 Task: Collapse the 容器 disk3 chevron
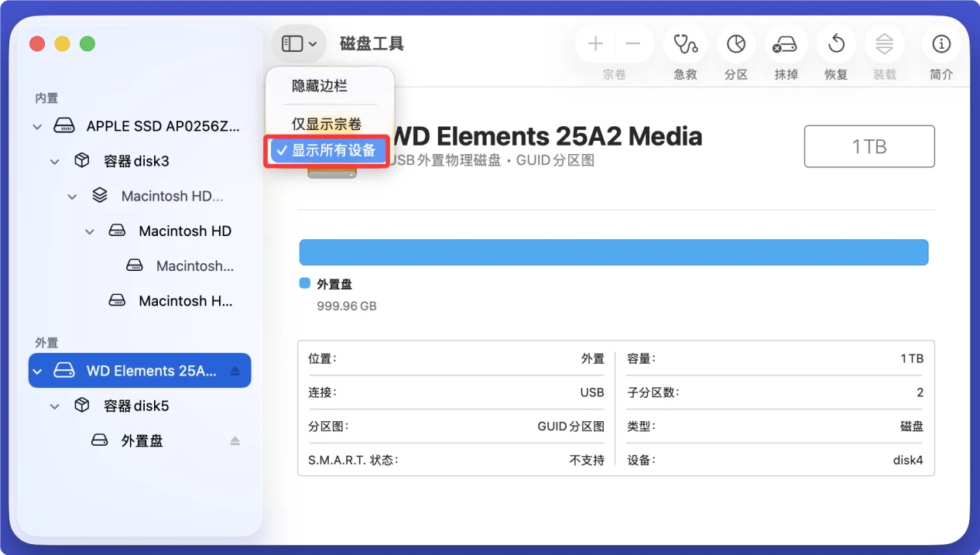55,162
